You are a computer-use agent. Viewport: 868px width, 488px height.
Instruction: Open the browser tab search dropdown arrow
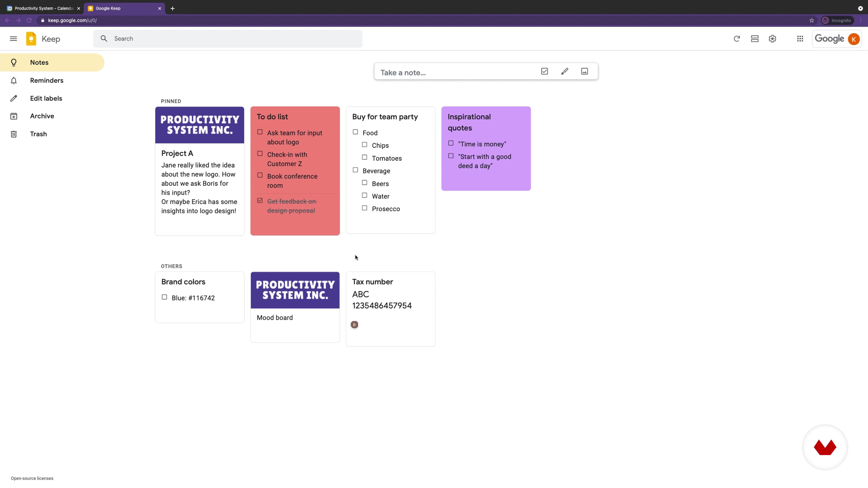(x=860, y=8)
